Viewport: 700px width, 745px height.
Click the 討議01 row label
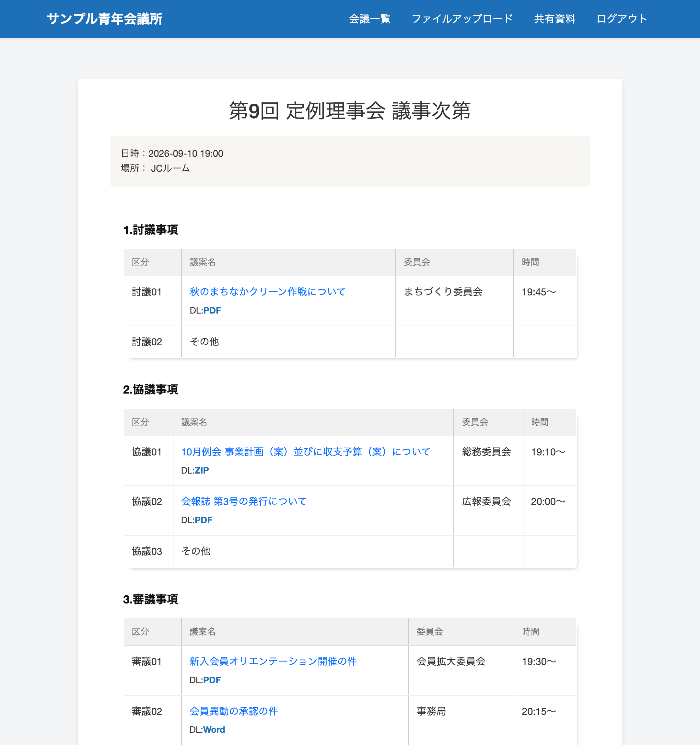click(146, 292)
